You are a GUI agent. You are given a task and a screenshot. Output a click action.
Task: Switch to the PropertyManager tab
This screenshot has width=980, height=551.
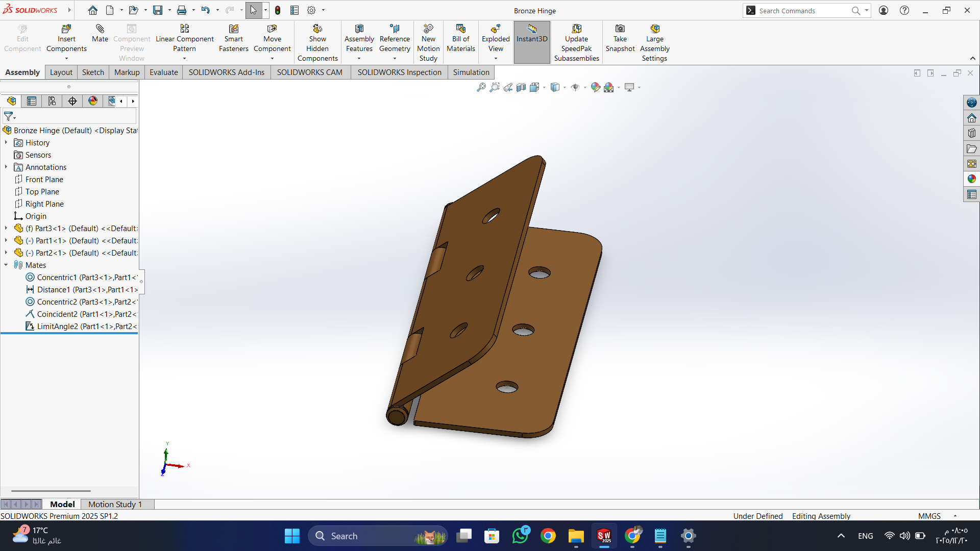(32, 101)
